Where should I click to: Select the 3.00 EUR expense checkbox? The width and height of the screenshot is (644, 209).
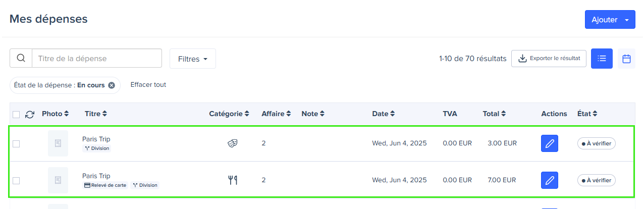click(x=16, y=143)
